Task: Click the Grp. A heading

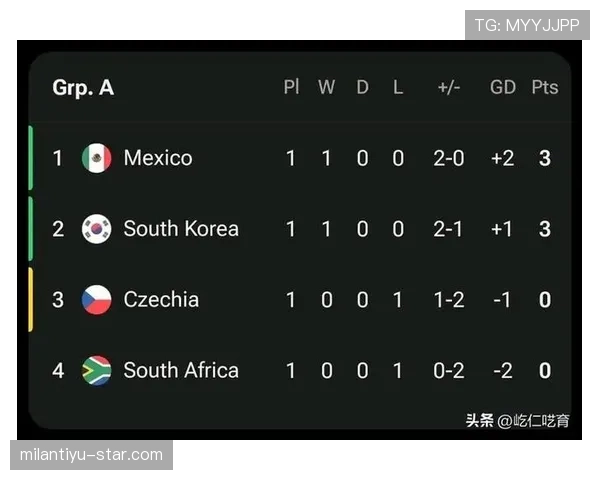Action: click(x=83, y=88)
